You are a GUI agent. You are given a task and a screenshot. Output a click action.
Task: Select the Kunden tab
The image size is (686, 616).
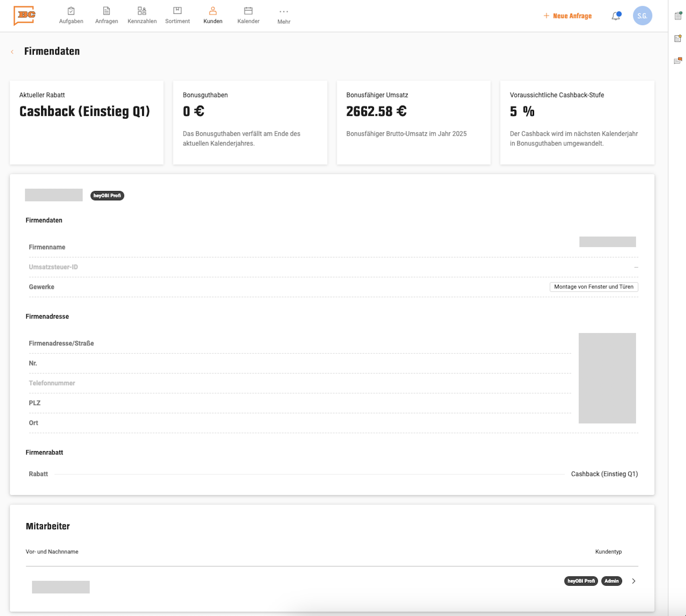pos(212,15)
